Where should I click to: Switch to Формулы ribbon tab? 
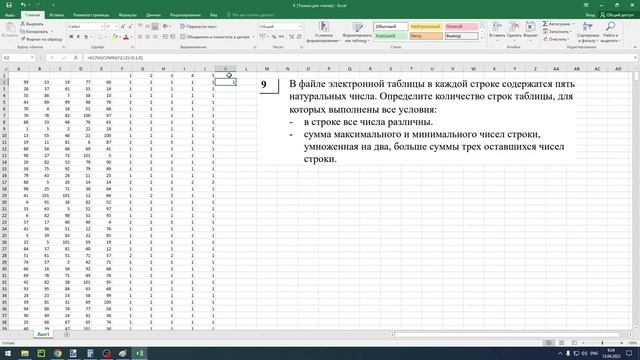coord(127,15)
